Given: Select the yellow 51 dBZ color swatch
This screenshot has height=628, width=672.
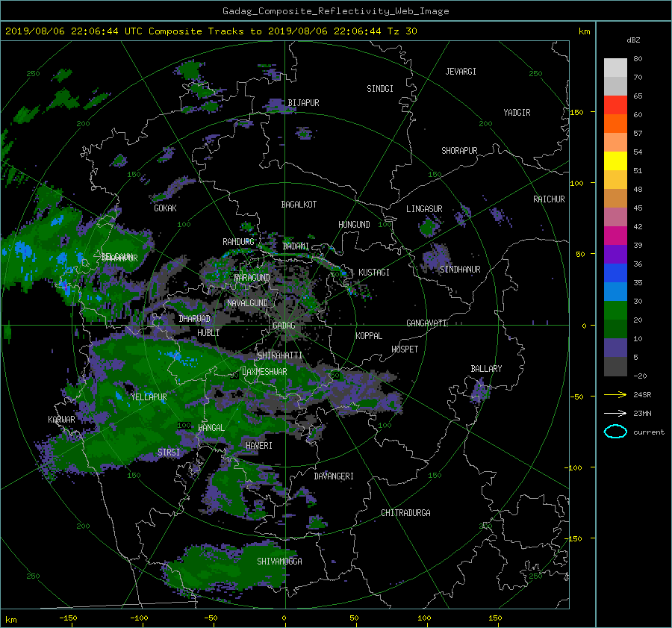Looking at the screenshot, I should tap(615, 161).
